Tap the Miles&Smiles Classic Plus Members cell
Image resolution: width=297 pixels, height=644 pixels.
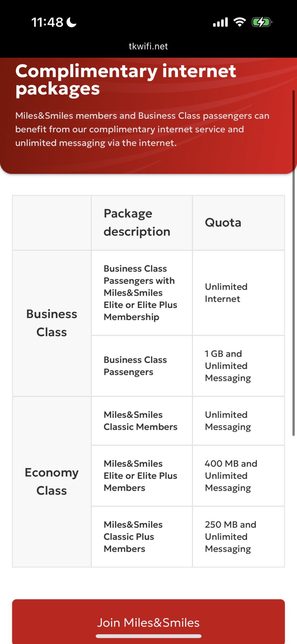coord(133,537)
